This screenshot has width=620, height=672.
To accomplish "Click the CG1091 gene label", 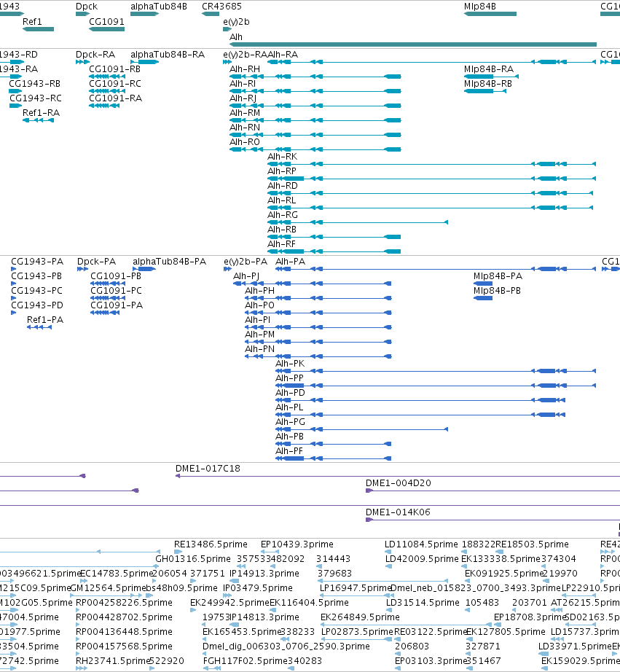I will pos(106,21).
